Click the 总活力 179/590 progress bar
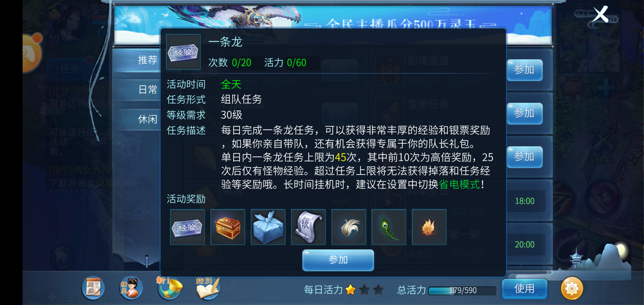The image size is (644, 305). coord(462,290)
